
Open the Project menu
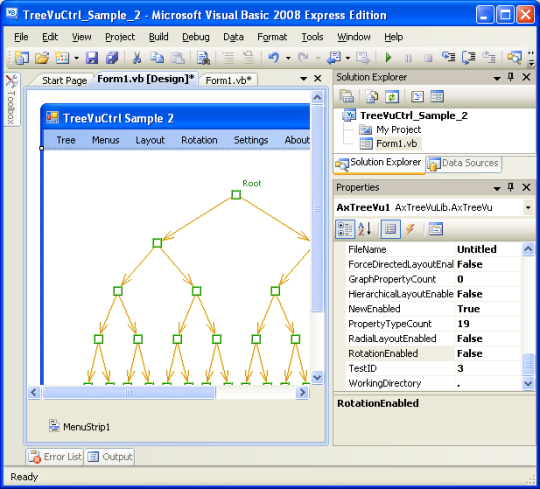pyautogui.click(x=120, y=37)
